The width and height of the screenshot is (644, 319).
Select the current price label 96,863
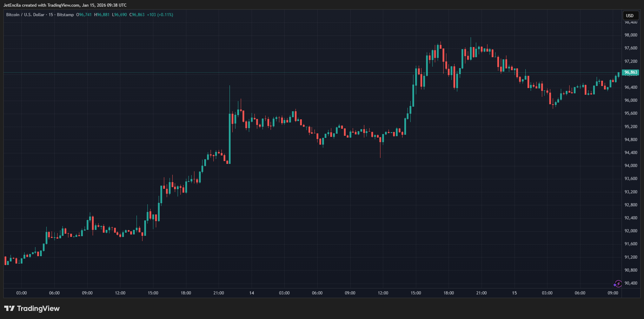point(631,73)
